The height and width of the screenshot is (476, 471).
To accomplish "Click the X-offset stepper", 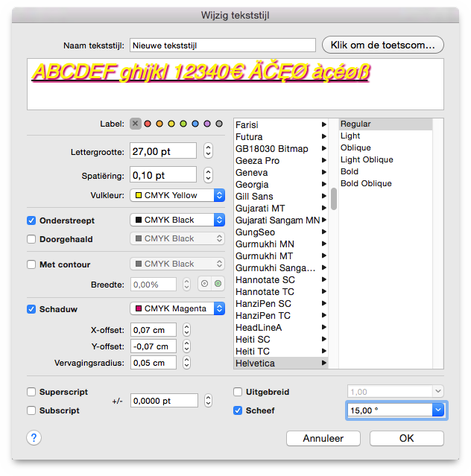I will pyautogui.click(x=187, y=330).
